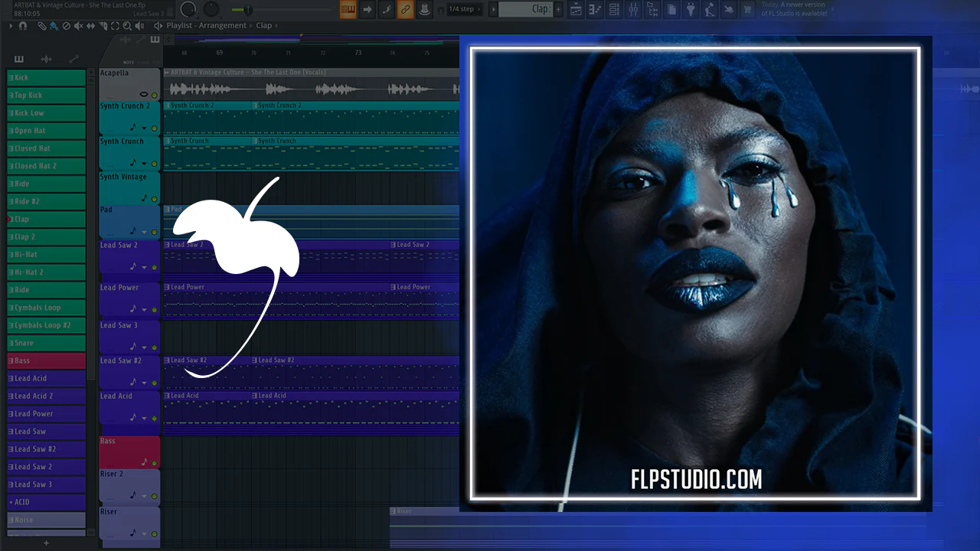Expand Riser 2 track dropdown arrow
This screenshot has width=980, height=551.
(144, 496)
